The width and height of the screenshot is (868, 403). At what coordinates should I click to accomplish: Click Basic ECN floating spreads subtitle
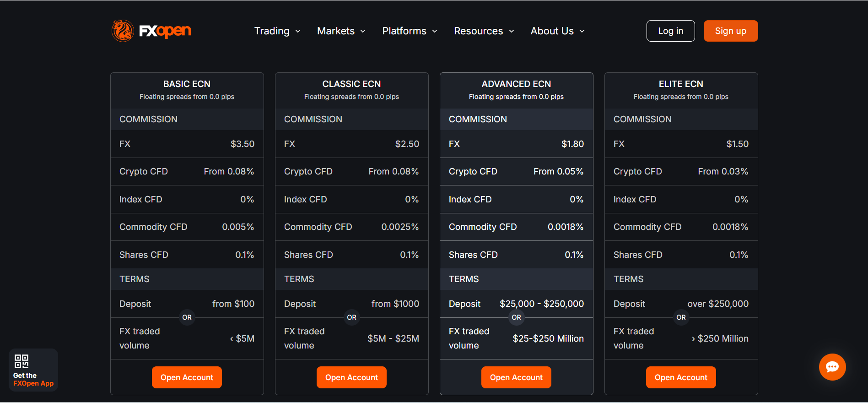[x=187, y=97]
